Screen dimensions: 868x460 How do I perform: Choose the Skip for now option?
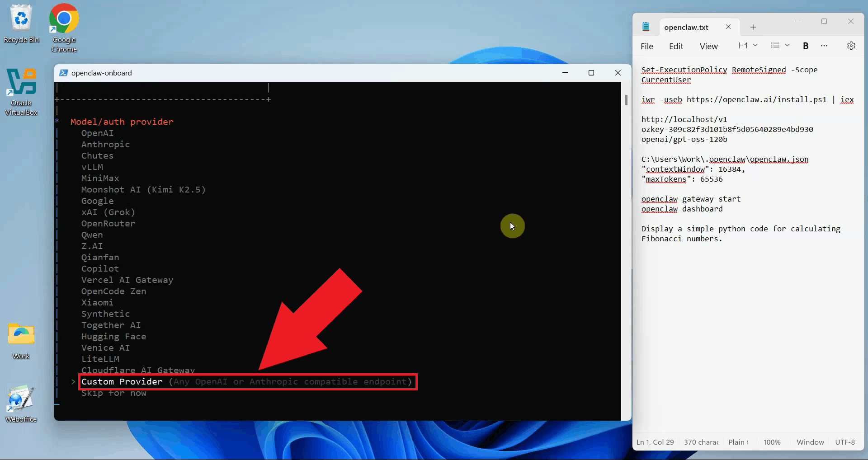(x=114, y=393)
